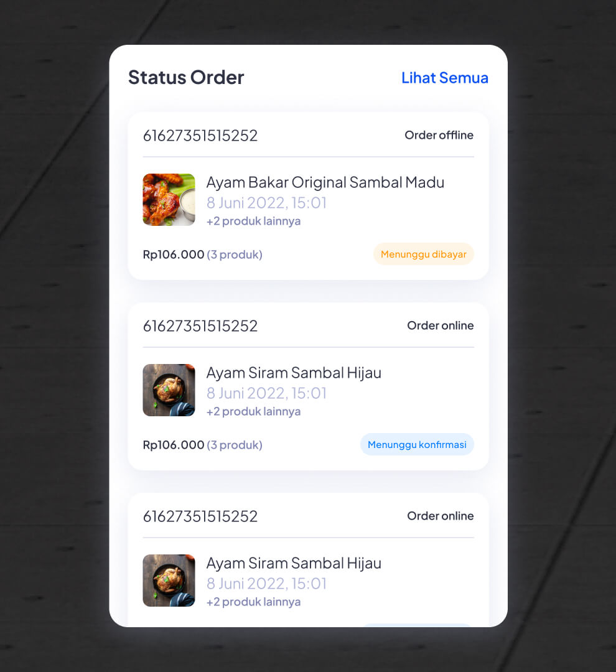Open the third order's chicken thumbnail

pyautogui.click(x=169, y=581)
